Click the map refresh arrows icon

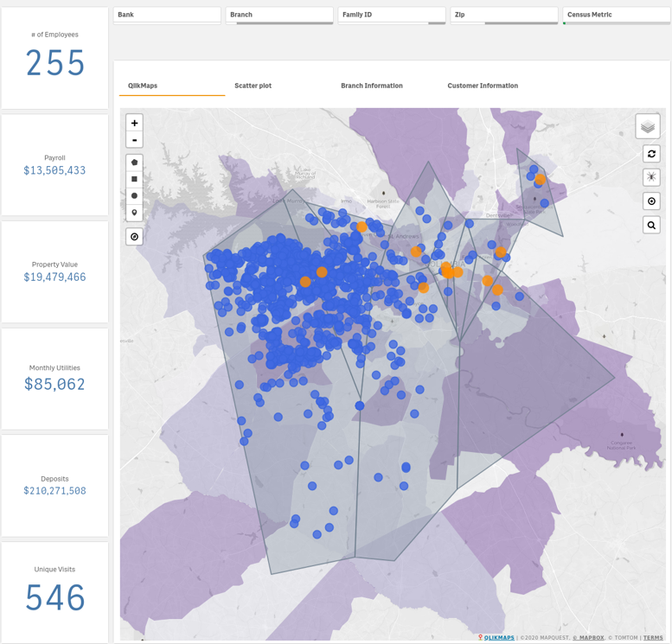pyautogui.click(x=651, y=154)
